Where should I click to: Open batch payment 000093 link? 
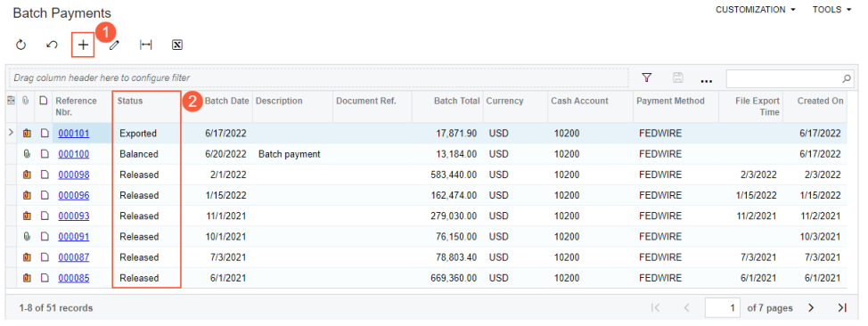pyautogui.click(x=74, y=216)
